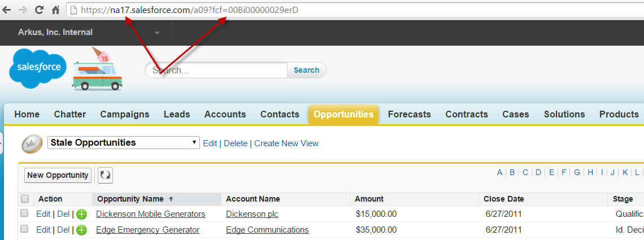Click Del for Edge Emergency Generator row
This screenshot has width=644, height=240.
(x=63, y=229)
